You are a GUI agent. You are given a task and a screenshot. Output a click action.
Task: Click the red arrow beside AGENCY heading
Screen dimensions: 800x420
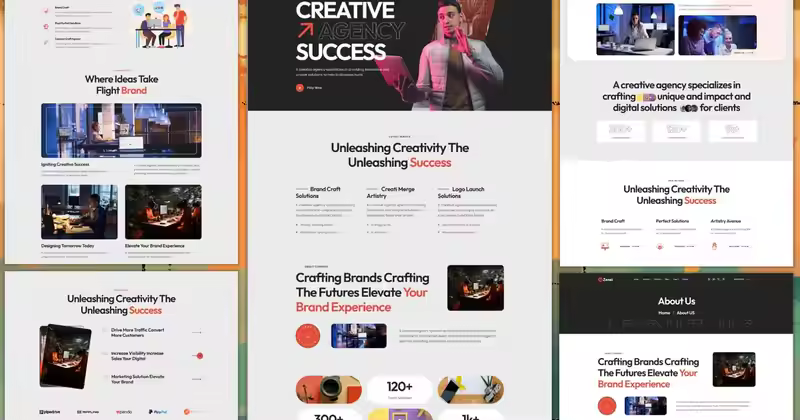click(x=305, y=31)
